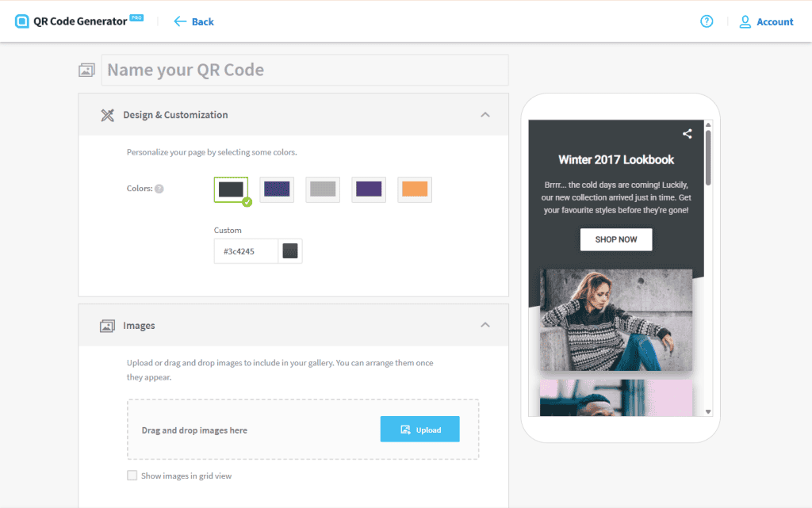
Task: Click the crossed tools icon on Design & Customization
Action: (x=107, y=114)
